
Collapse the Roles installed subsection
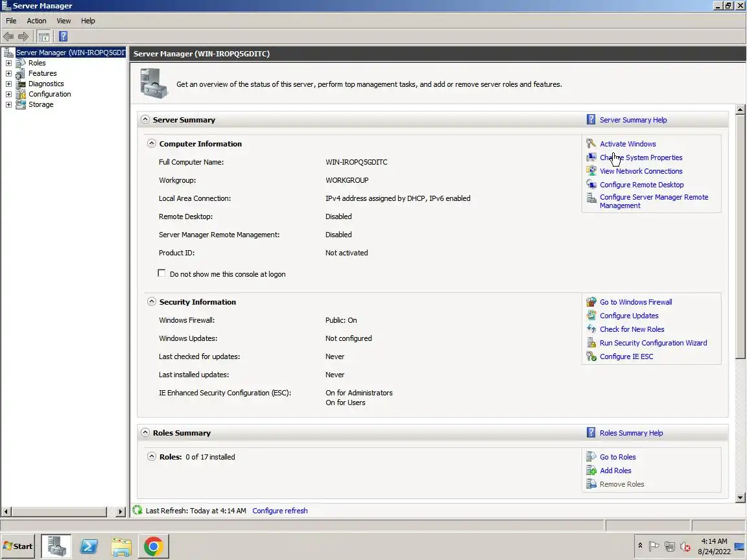coord(152,456)
